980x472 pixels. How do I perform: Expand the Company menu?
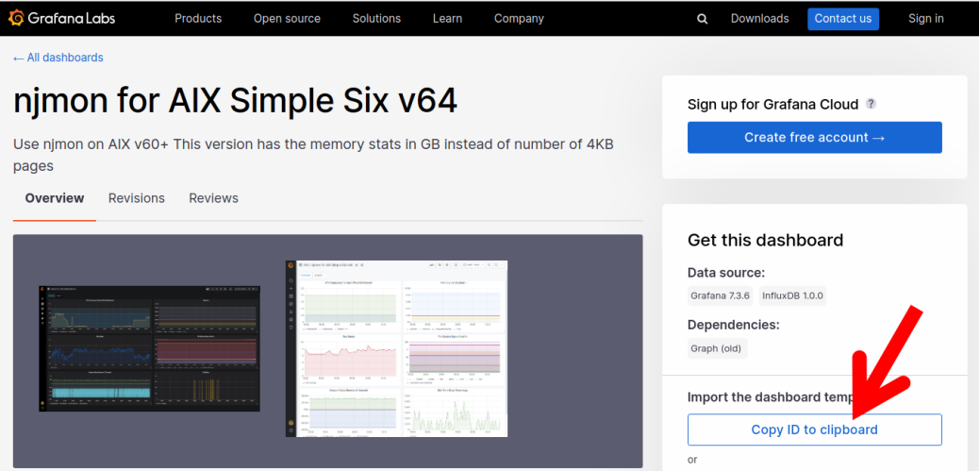point(519,18)
